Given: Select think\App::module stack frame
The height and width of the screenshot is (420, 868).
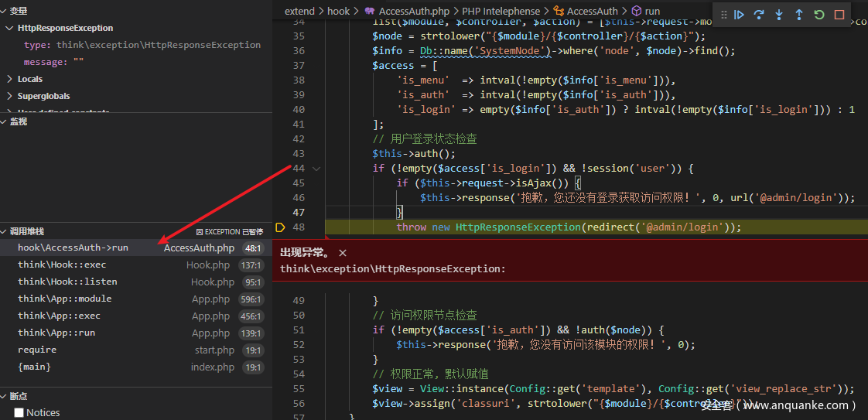Looking at the screenshot, I should tap(65, 299).
